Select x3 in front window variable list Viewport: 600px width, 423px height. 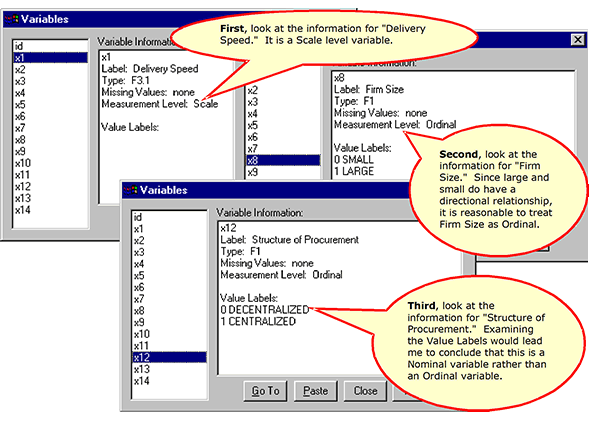[x=169, y=252]
